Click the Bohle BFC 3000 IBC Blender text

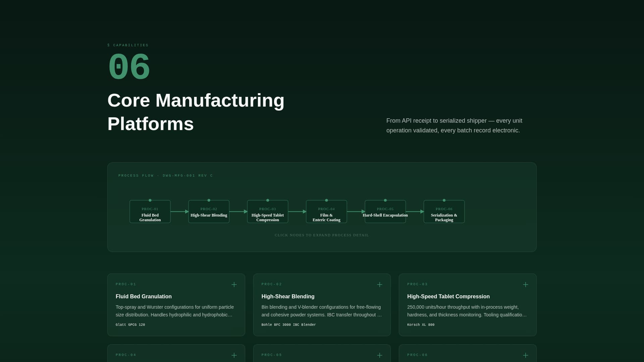288,324
